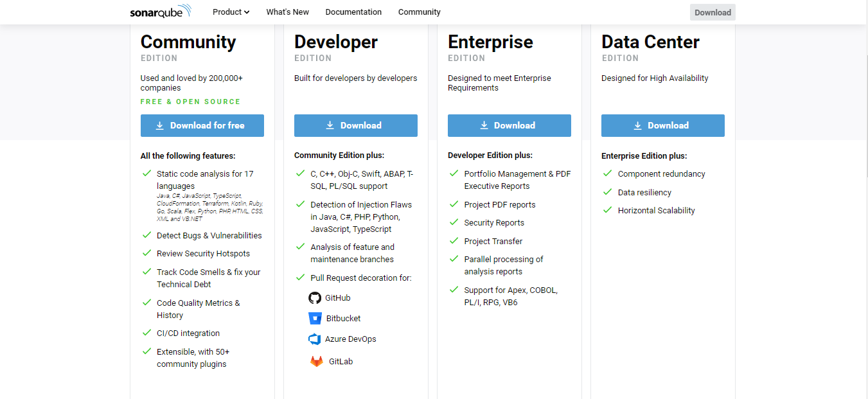Click the italic language list under Static code analysis
This screenshot has height=399, width=868.
pos(209,208)
